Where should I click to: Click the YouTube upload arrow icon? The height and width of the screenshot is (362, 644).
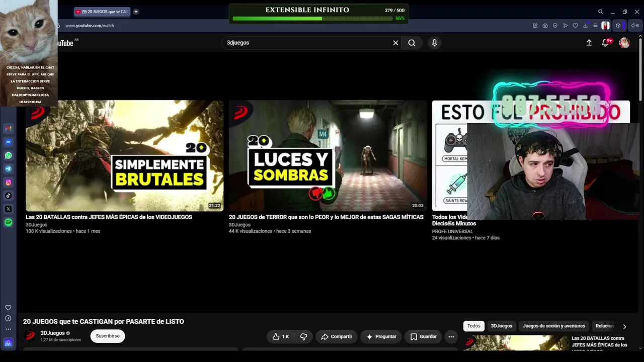[589, 43]
